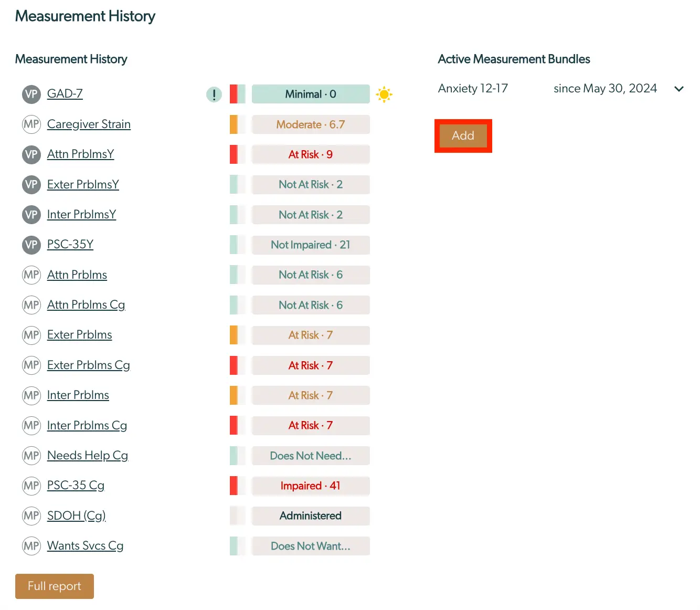700x610 pixels.
Task: Click the exclamation alert icon next to GAD-7
Action: coord(214,94)
